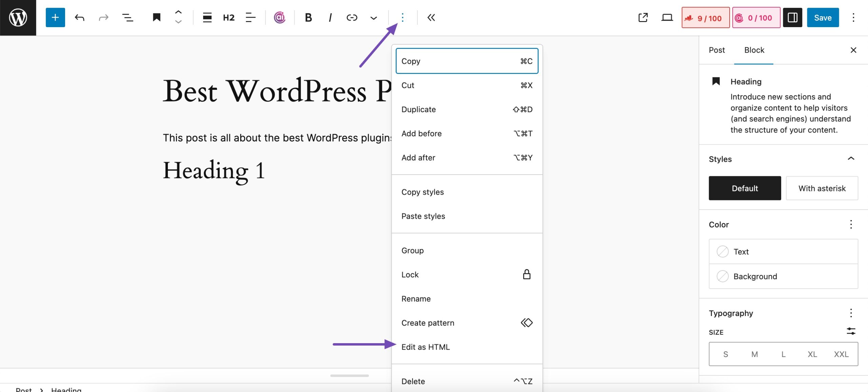Click the post title Best WordPress
This screenshot has width=868, height=392.
(277, 91)
